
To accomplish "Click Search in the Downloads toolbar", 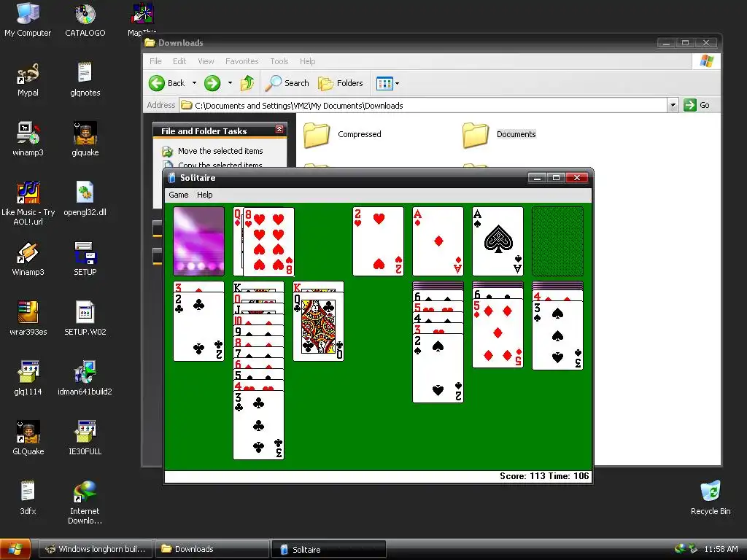I will click(x=287, y=83).
